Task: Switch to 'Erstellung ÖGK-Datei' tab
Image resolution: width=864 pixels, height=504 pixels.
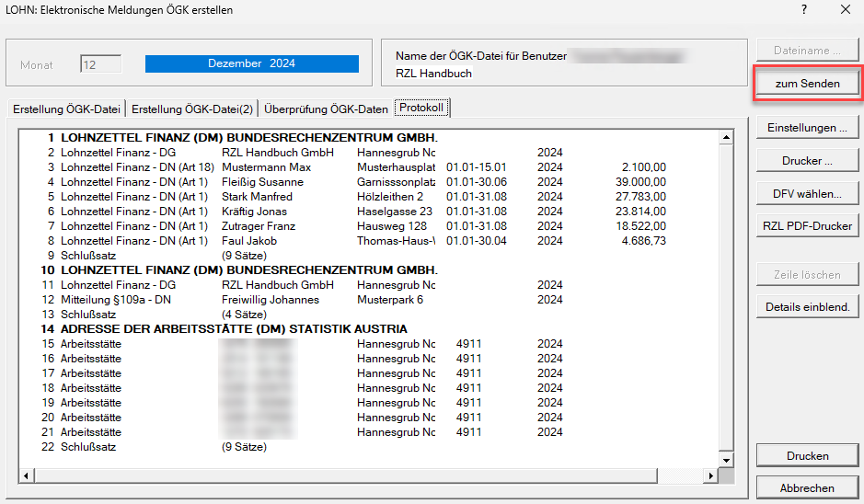Action: [x=66, y=109]
